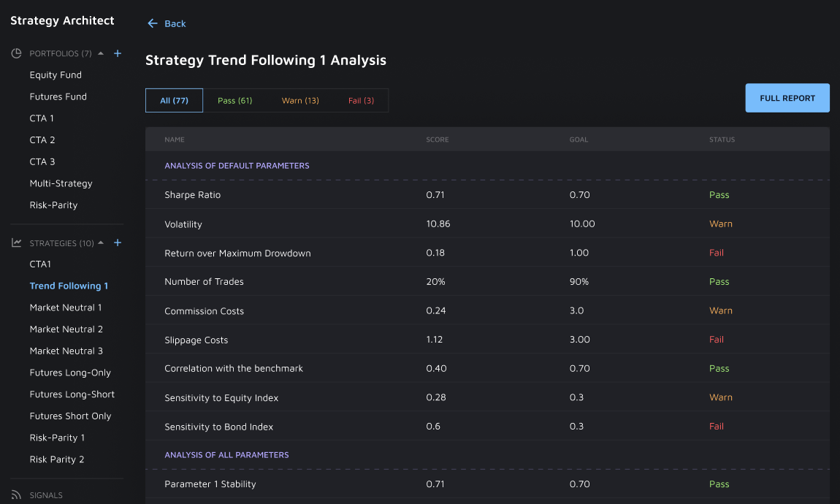
Task: Click the Portfolios pie chart icon
Action: (x=17, y=53)
